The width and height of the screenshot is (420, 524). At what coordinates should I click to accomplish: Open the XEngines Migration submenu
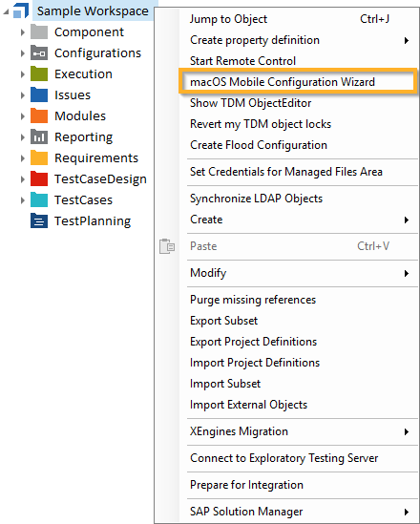point(299,431)
